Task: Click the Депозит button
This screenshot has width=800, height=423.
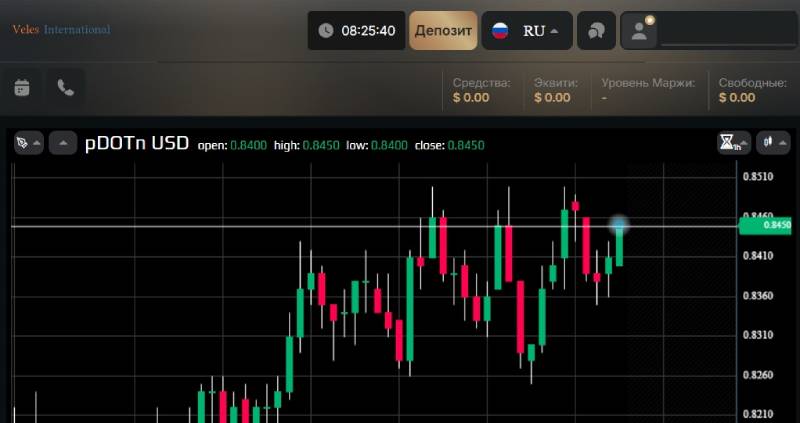Action: point(443,31)
